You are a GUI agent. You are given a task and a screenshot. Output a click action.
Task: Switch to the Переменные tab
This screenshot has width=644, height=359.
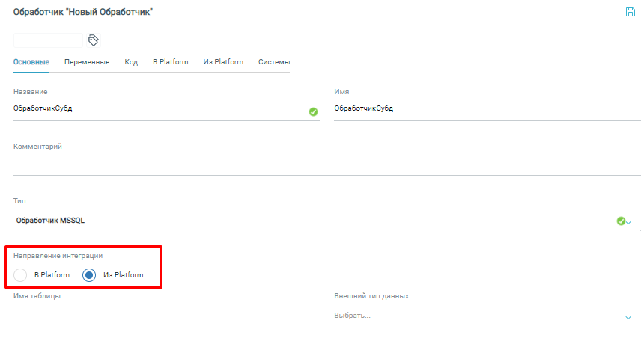click(x=87, y=62)
